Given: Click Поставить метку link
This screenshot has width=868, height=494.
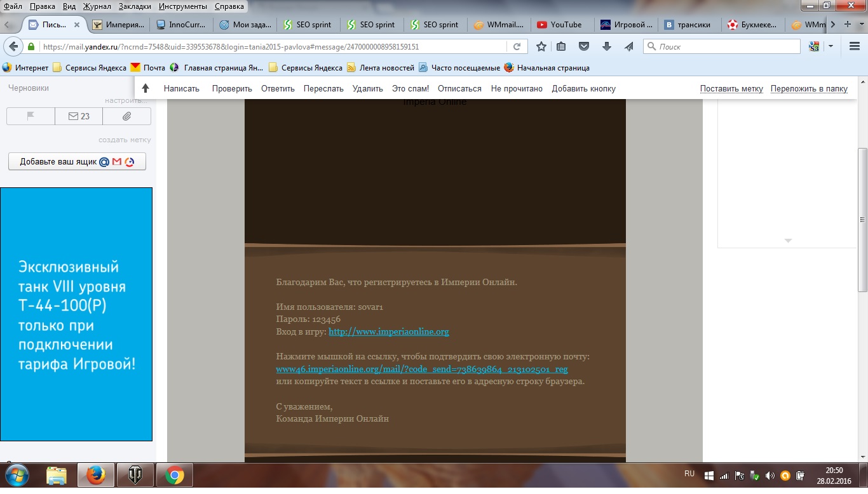Looking at the screenshot, I should coord(731,89).
